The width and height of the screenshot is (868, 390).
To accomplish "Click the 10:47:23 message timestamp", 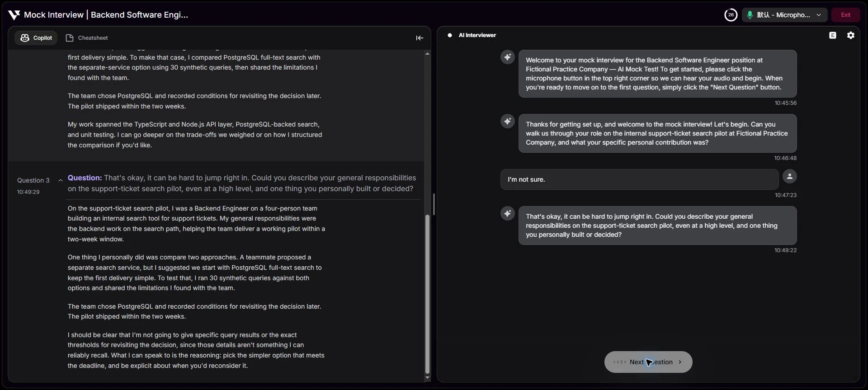I will point(786,195).
